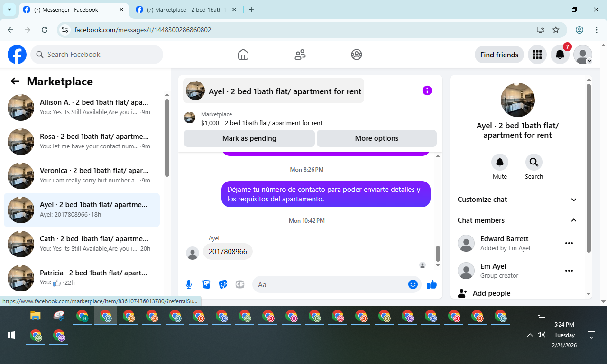Click the Facebook logo icon
The height and width of the screenshot is (364, 607).
pos(17,55)
